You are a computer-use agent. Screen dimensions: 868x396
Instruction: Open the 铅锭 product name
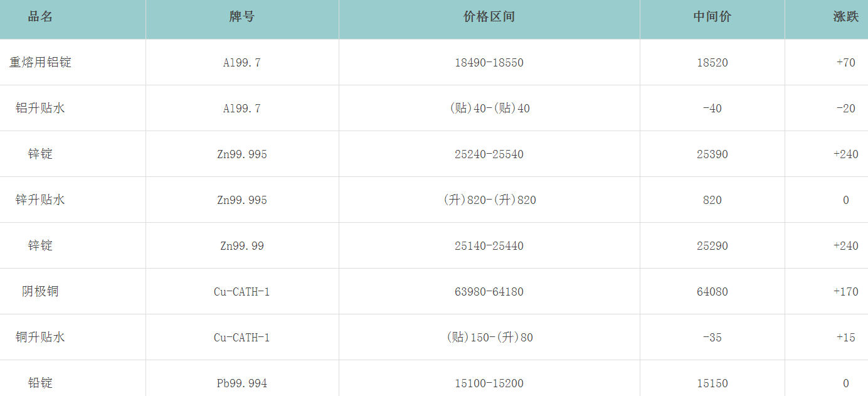40,383
